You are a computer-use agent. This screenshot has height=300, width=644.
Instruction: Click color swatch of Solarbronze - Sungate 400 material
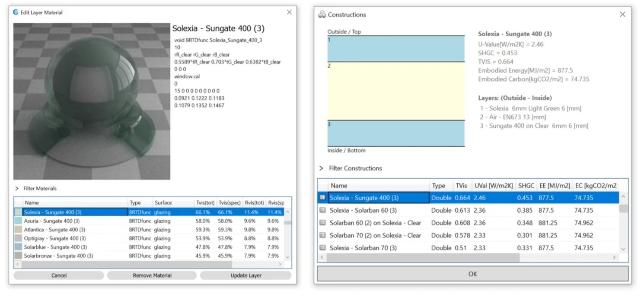click(18, 256)
